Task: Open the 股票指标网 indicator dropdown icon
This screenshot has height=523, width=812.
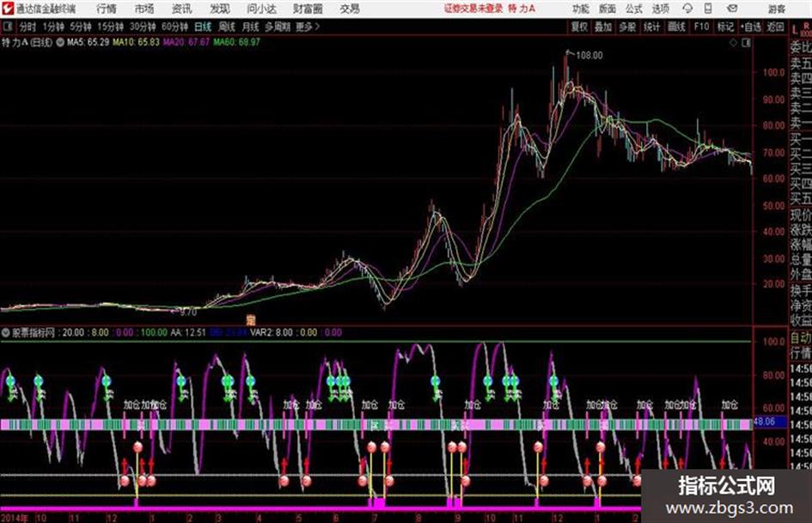Action: [x=6, y=333]
